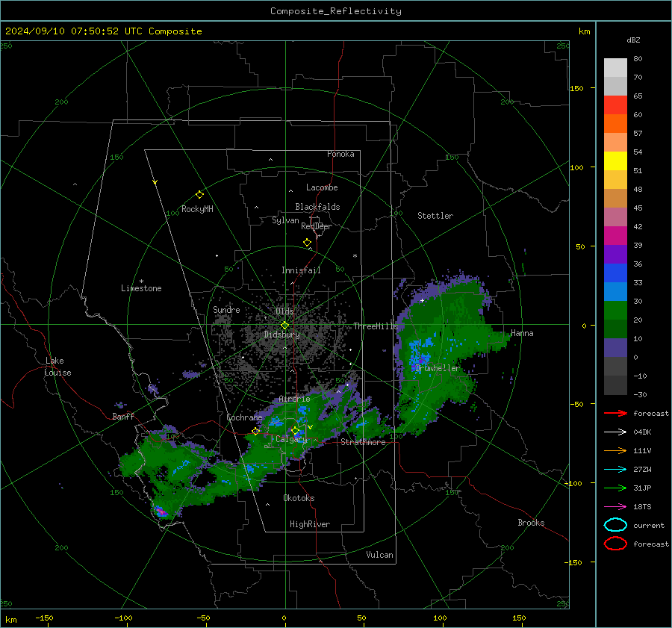Click the Sylvan label on map
672x628 pixels.
285,220
